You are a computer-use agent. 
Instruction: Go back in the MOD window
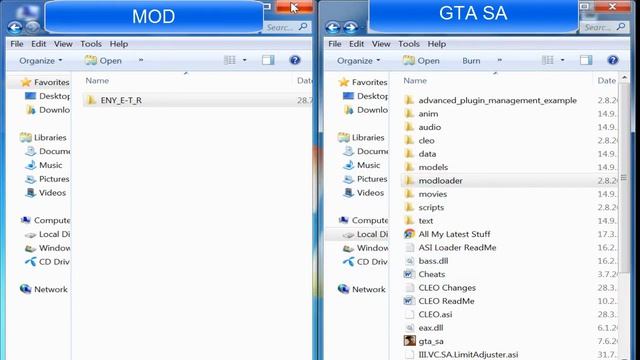point(15,27)
